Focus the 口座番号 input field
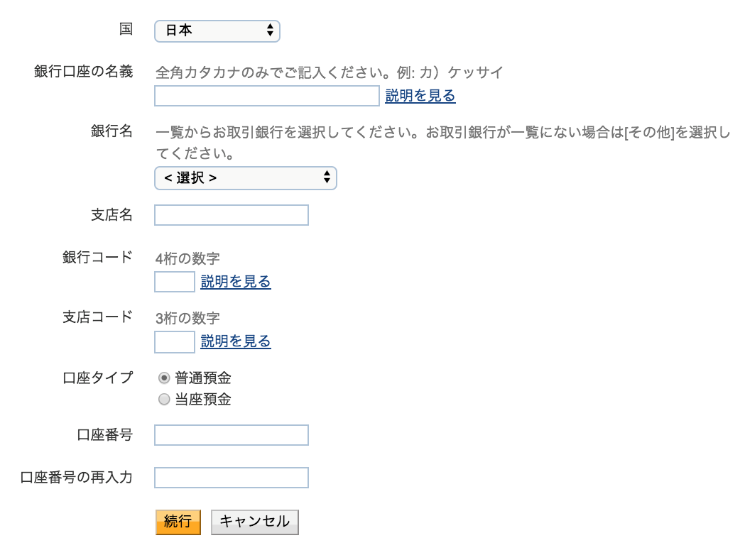Viewport: 740px width, 560px height. pos(232,435)
